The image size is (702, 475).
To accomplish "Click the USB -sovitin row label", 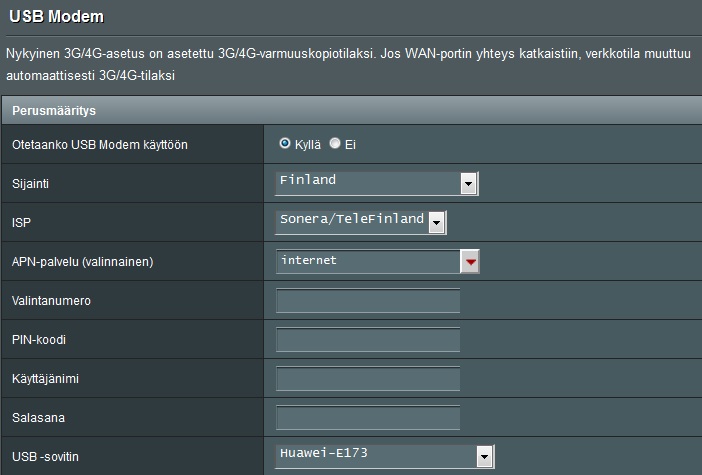I will [44, 457].
